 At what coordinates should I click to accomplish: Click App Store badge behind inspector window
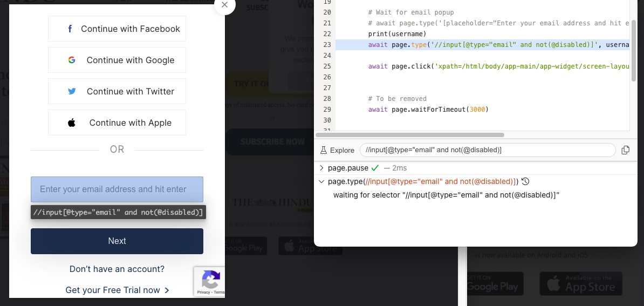coord(311,246)
